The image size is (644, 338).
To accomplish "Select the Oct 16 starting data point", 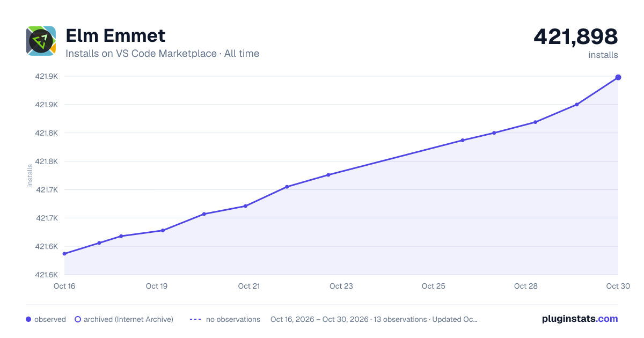I will pyautogui.click(x=64, y=254).
